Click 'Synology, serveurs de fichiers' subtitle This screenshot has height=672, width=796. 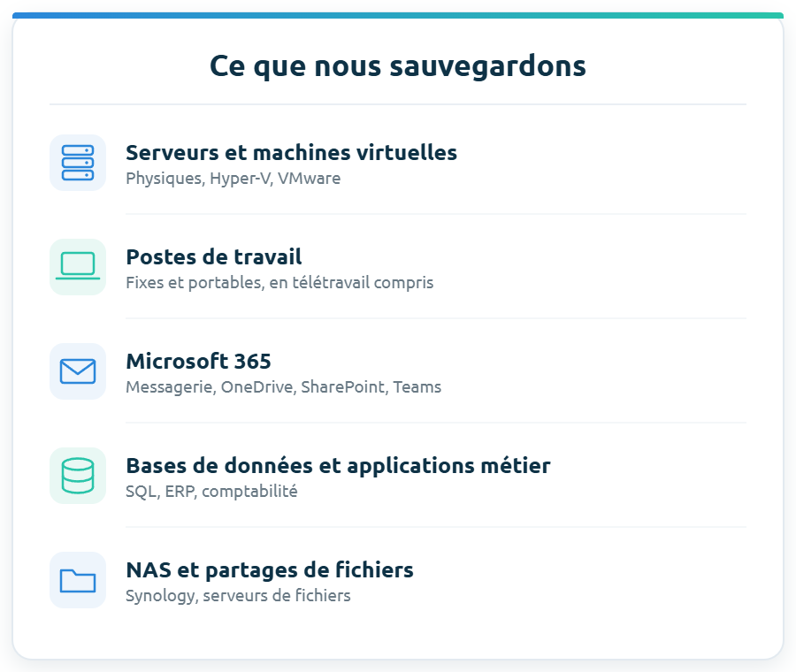point(238,596)
